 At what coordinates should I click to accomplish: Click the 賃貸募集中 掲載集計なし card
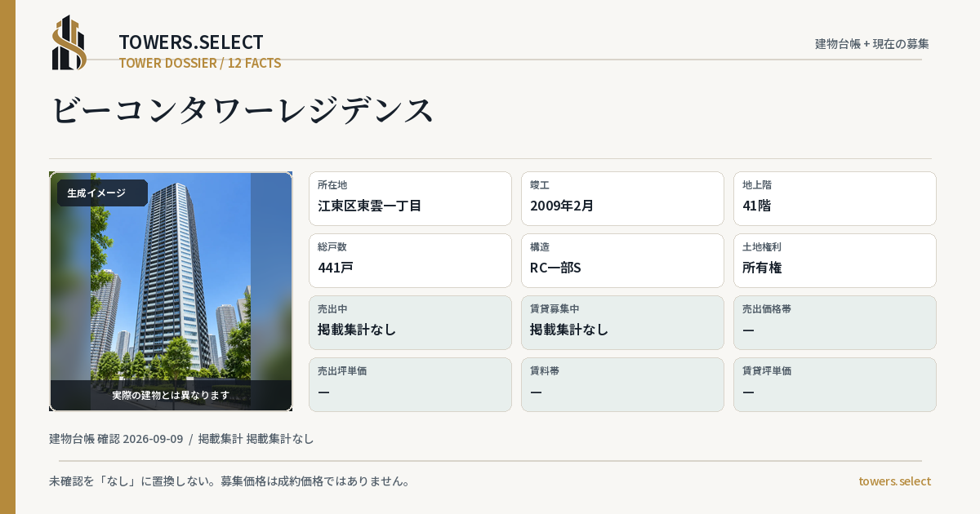[x=622, y=322]
